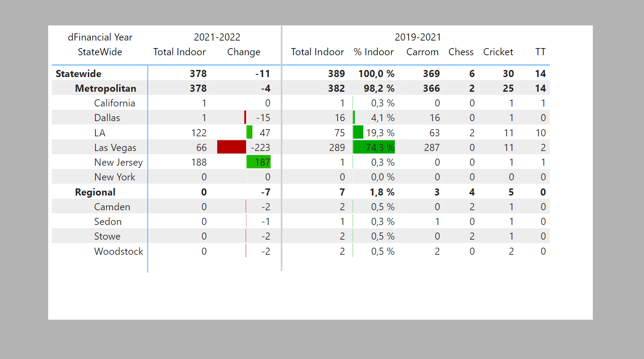
Task: Select the Metropolitan row label
Action: click(106, 88)
